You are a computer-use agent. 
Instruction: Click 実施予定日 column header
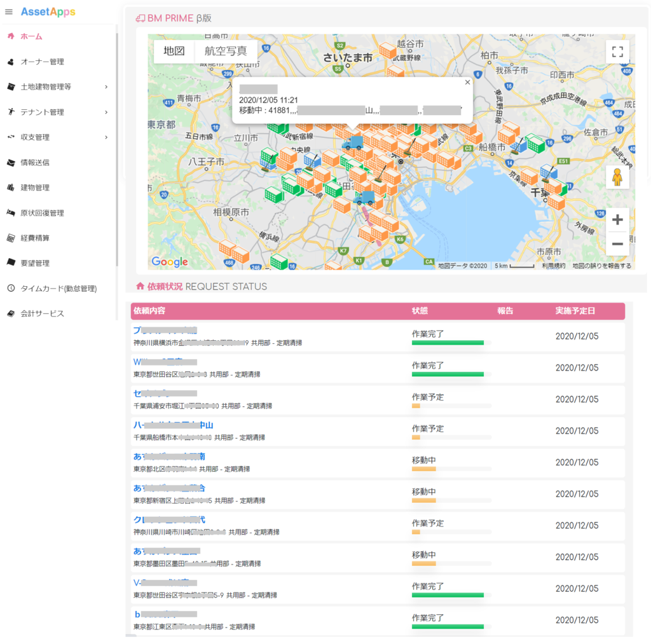tap(575, 311)
